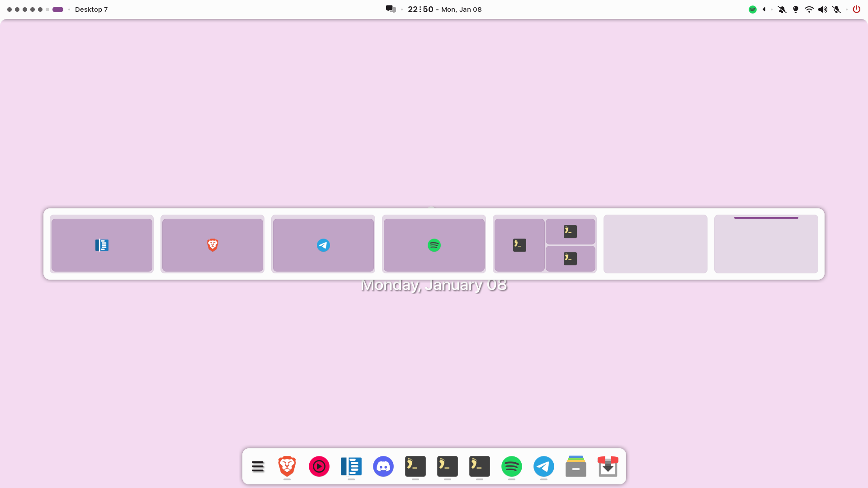Click the clock and date label
Screen dimensions: 868x488
click(x=444, y=9)
